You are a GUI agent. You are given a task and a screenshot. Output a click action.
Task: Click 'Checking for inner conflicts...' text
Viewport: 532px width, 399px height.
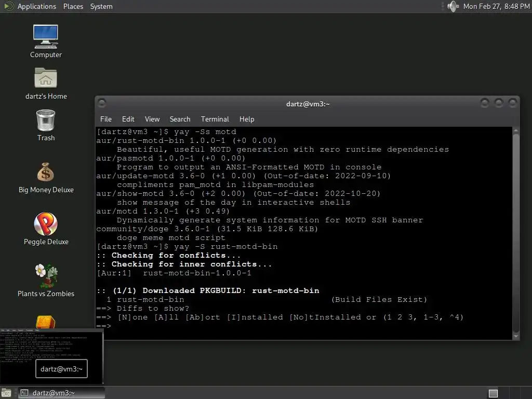192,264
